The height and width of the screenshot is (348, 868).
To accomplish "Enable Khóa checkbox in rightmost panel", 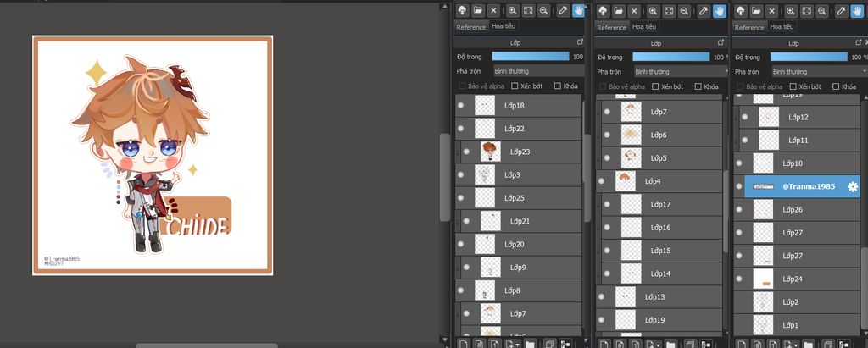I will pyautogui.click(x=835, y=86).
